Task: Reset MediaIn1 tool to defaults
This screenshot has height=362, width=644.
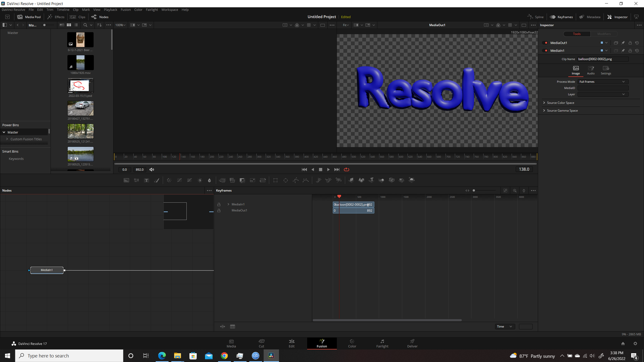Action: tap(637, 51)
